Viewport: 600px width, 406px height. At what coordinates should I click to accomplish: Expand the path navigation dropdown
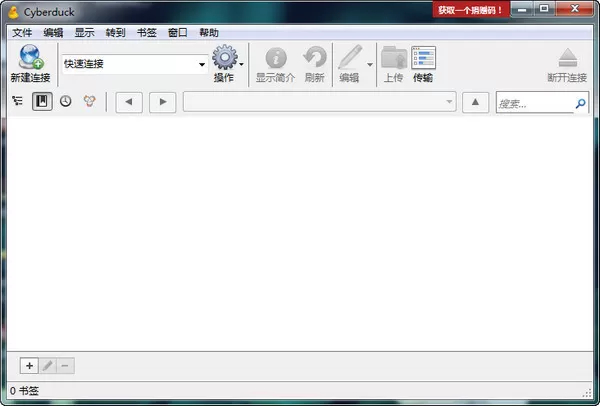tap(449, 102)
